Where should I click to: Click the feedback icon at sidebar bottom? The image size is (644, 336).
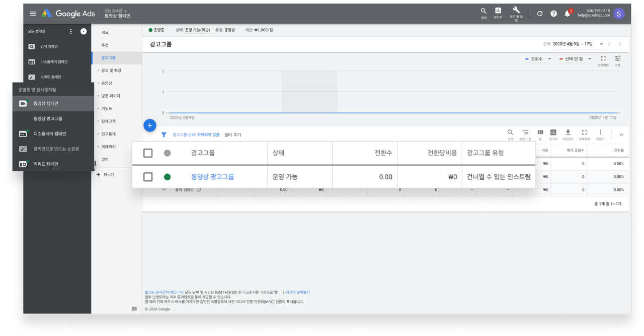click(134, 308)
